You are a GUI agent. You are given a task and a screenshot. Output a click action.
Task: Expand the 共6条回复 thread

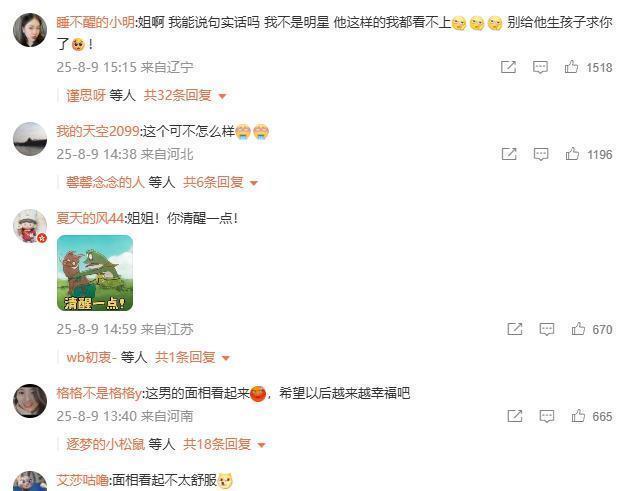click(x=220, y=182)
